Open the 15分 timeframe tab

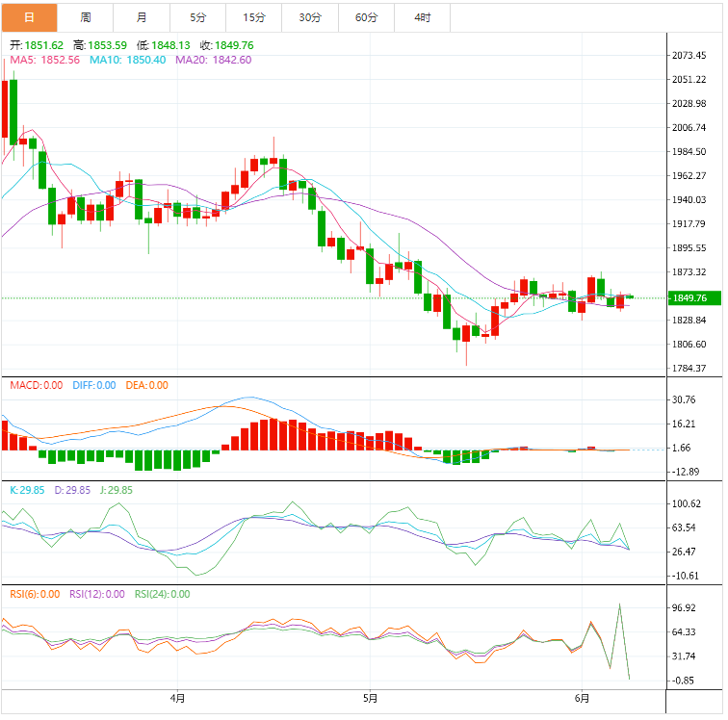(254, 17)
